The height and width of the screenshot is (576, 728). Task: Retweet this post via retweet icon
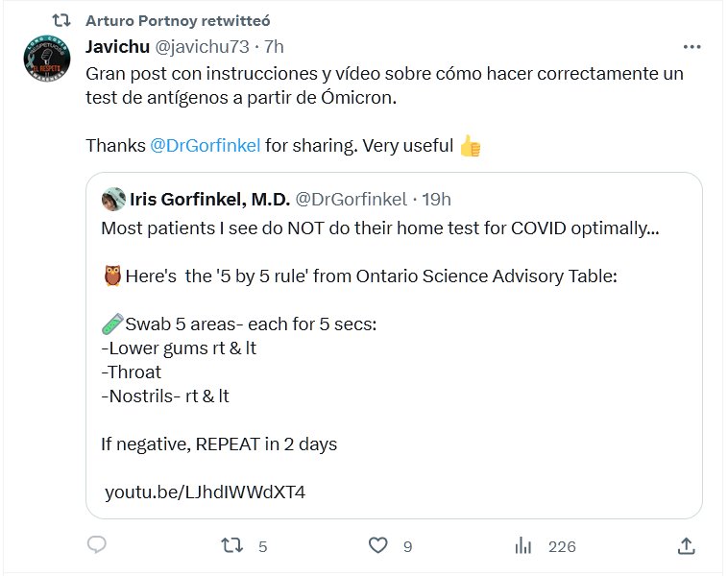click(232, 545)
